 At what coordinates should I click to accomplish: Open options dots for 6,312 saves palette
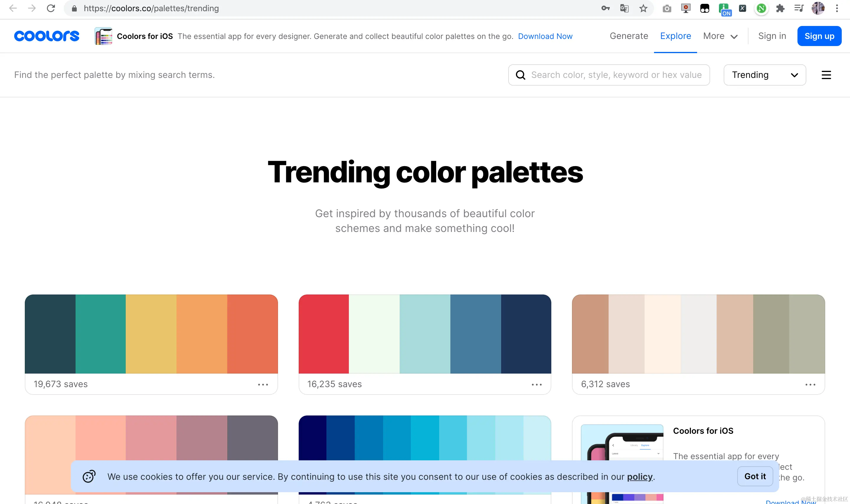[x=810, y=384]
